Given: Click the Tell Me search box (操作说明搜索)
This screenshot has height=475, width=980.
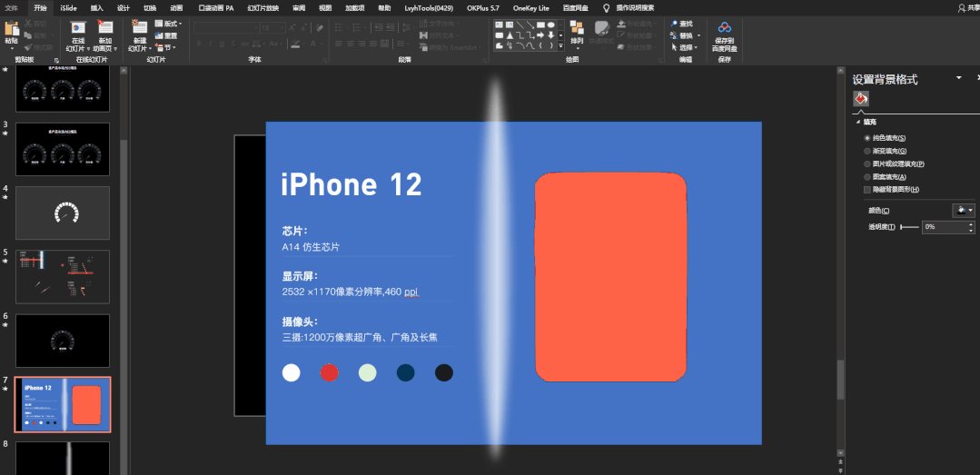Looking at the screenshot, I should click(635, 8).
